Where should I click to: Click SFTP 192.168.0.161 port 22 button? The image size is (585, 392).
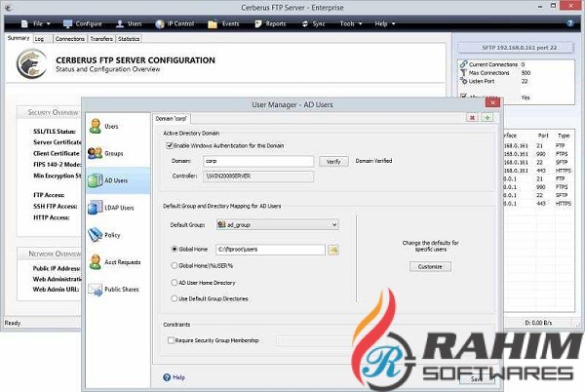pyautogui.click(x=515, y=48)
